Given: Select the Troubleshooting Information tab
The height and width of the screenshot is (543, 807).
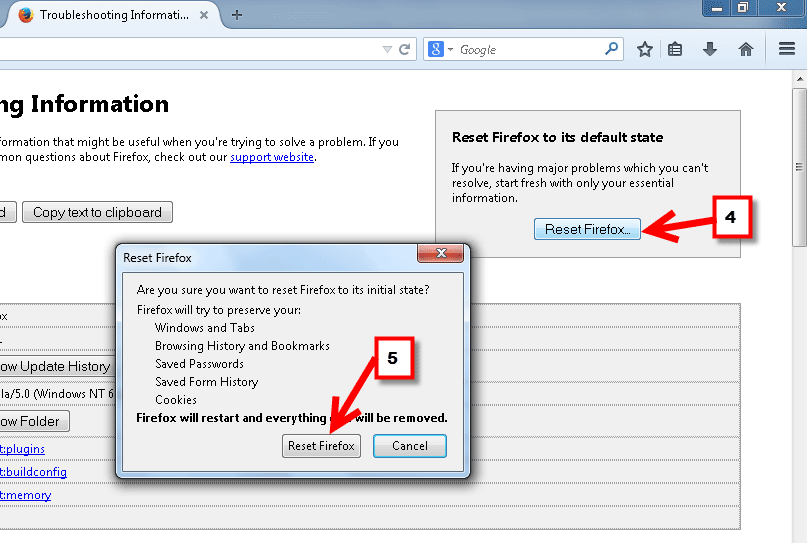Looking at the screenshot, I should coord(112,15).
